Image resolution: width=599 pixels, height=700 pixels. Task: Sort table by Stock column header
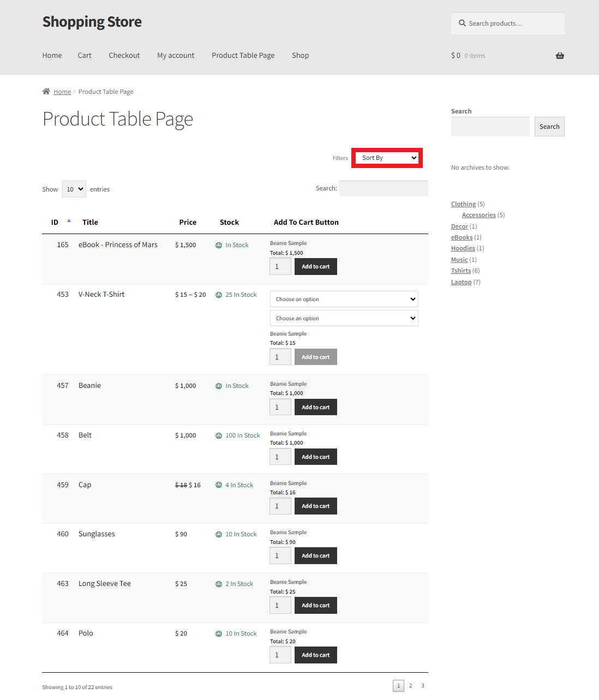(229, 223)
